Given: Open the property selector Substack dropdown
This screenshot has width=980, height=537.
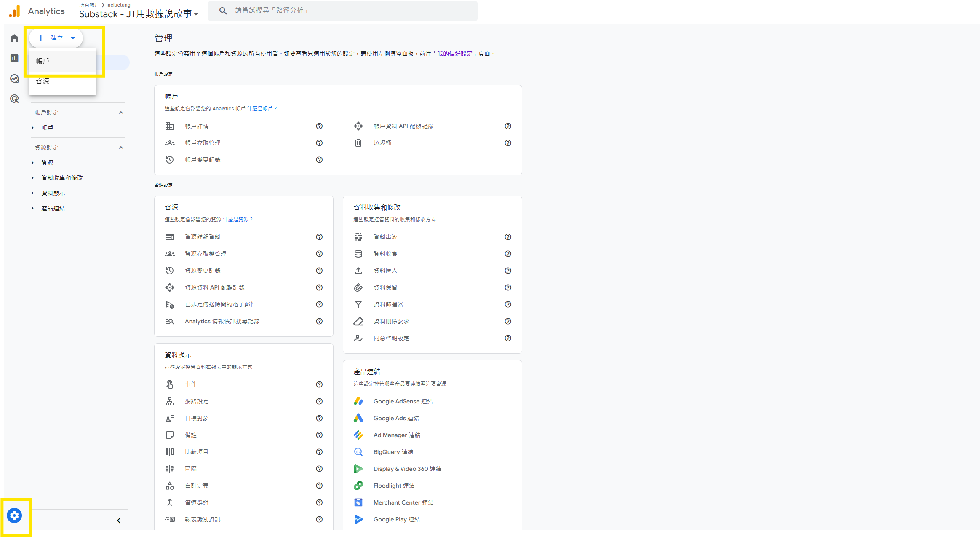Looking at the screenshot, I should click(x=138, y=14).
